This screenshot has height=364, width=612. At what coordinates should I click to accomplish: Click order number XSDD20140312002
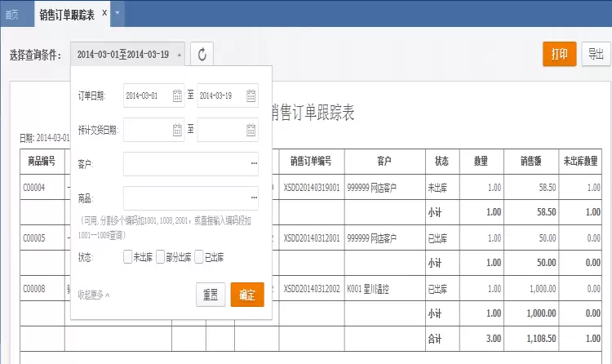pos(312,289)
